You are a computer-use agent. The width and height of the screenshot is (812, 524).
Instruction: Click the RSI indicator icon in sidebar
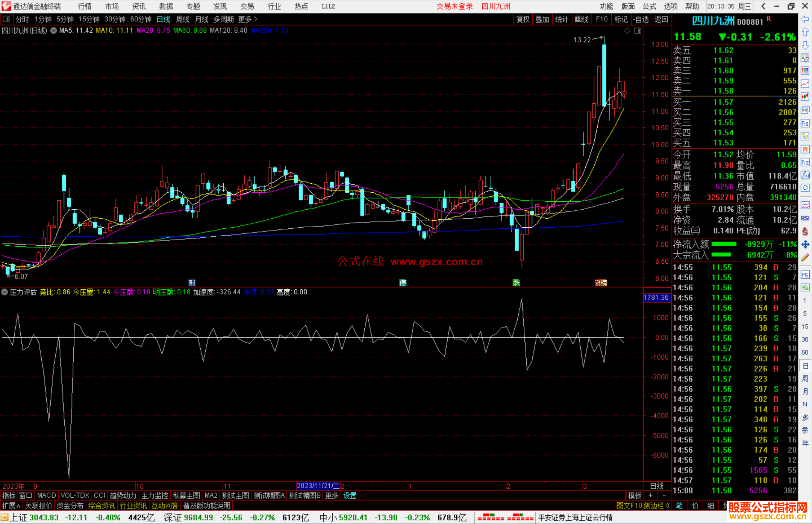(805, 218)
